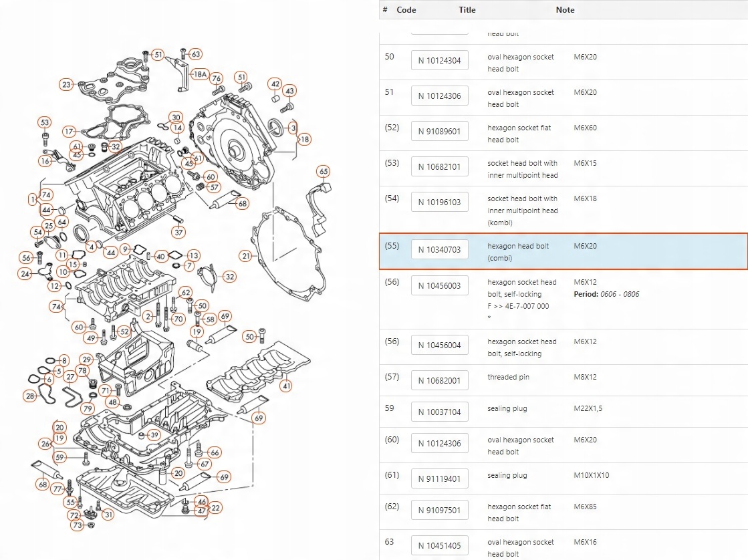Select callout 49 on the diagram
Viewport: 748px width, 560px height.
click(91, 337)
